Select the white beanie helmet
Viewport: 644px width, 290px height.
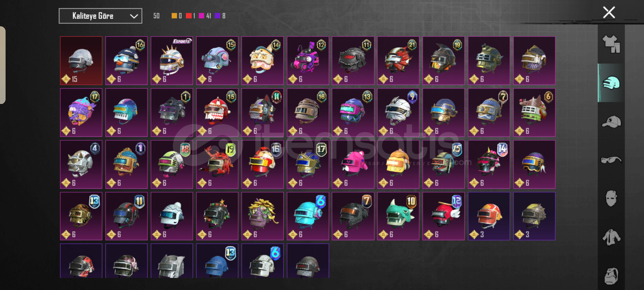pyautogui.click(x=172, y=216)
